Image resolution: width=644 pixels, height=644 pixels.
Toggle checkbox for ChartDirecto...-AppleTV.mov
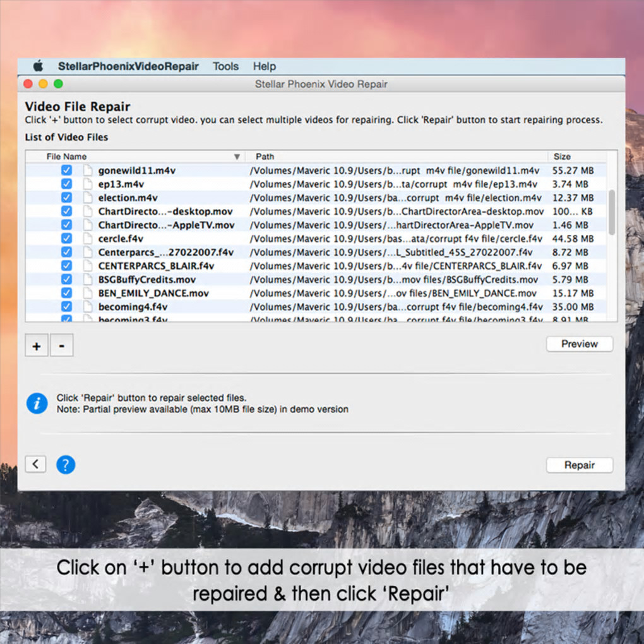66,225
